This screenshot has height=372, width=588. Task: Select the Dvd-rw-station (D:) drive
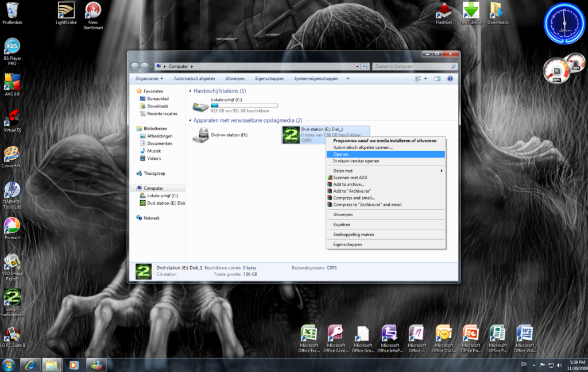[x=220, y=135]
